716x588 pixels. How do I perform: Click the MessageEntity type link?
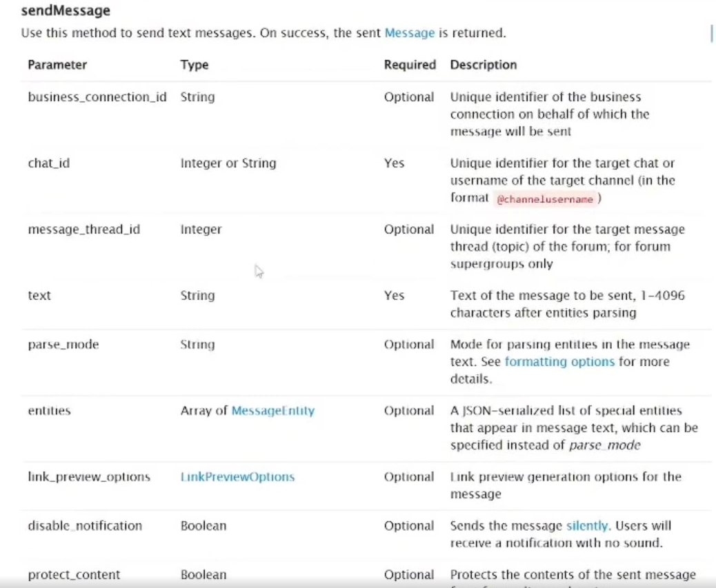click(x=273, y=411)
